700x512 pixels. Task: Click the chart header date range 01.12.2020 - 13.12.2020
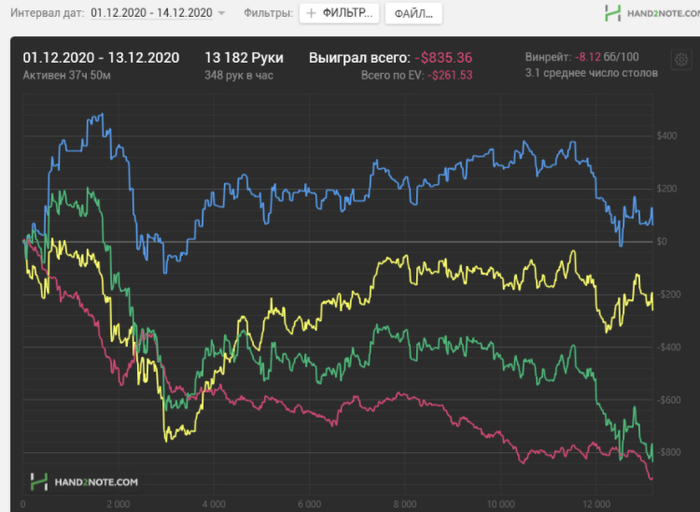[101, 57]
